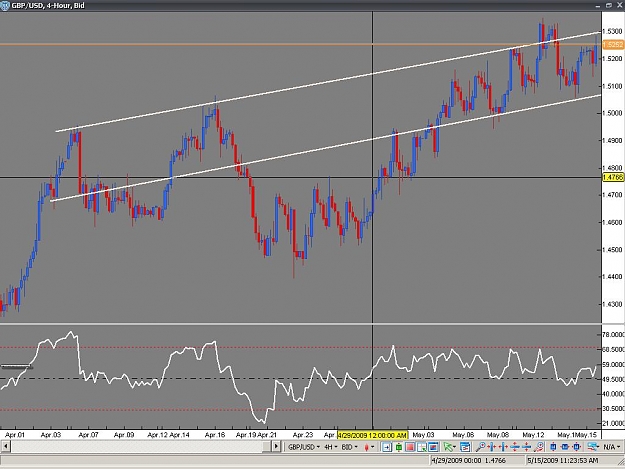Click the blue candle icon with vertical arrows only
Screen dimensions: 625x469
pyautogui.click(x=553, y=447)
